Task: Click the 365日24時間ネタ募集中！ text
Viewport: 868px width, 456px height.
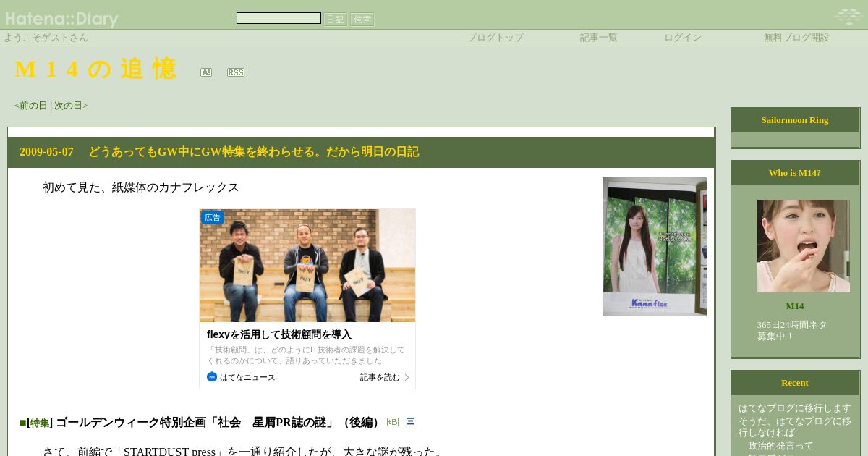Action: [792, 331]
